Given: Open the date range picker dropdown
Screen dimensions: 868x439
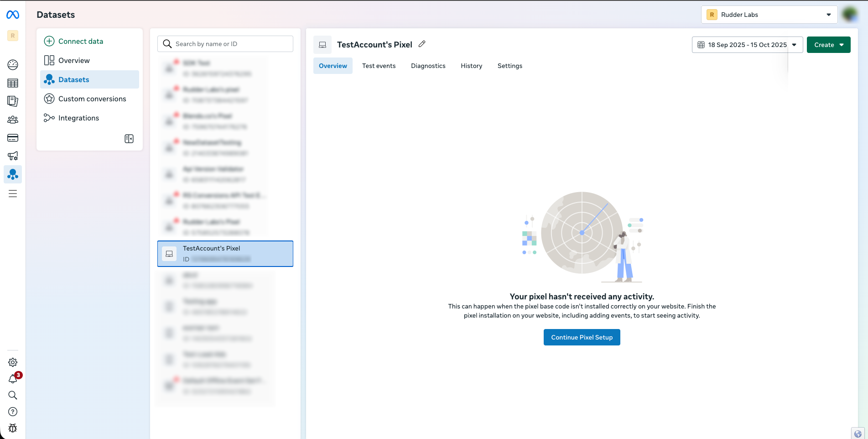Looking at the screenshot, I should click(747, 45).
